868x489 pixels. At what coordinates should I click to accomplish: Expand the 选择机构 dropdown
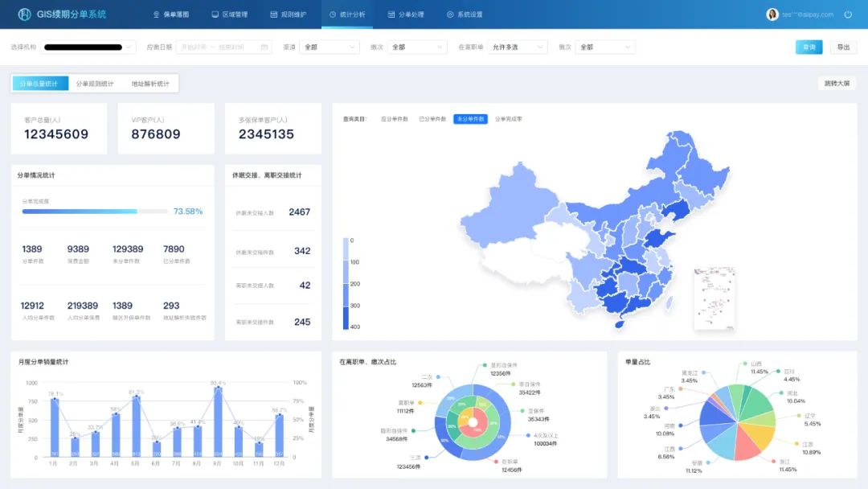tap(88, 47)
